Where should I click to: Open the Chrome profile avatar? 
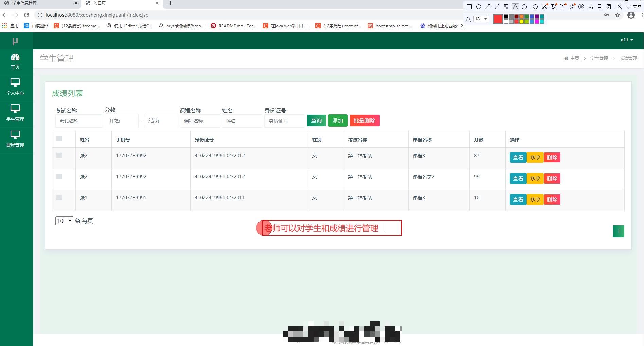coord(631,15)
